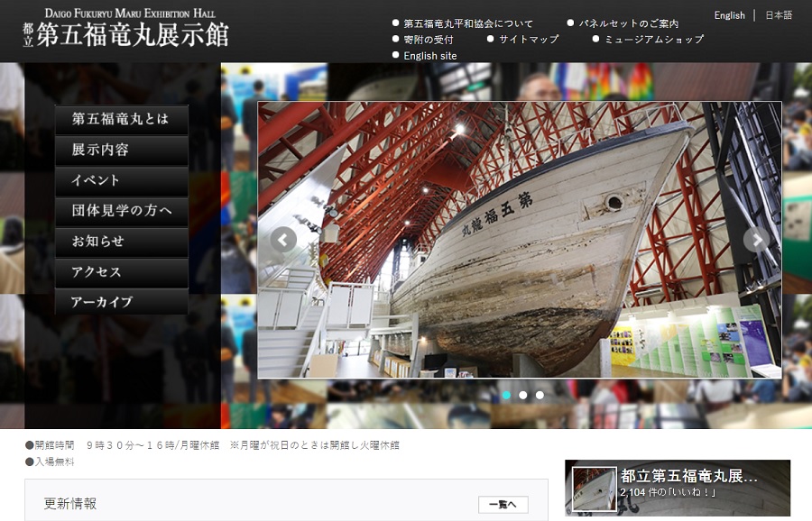Click Facebook page ship thumbnail

click(x=594, y=489)
